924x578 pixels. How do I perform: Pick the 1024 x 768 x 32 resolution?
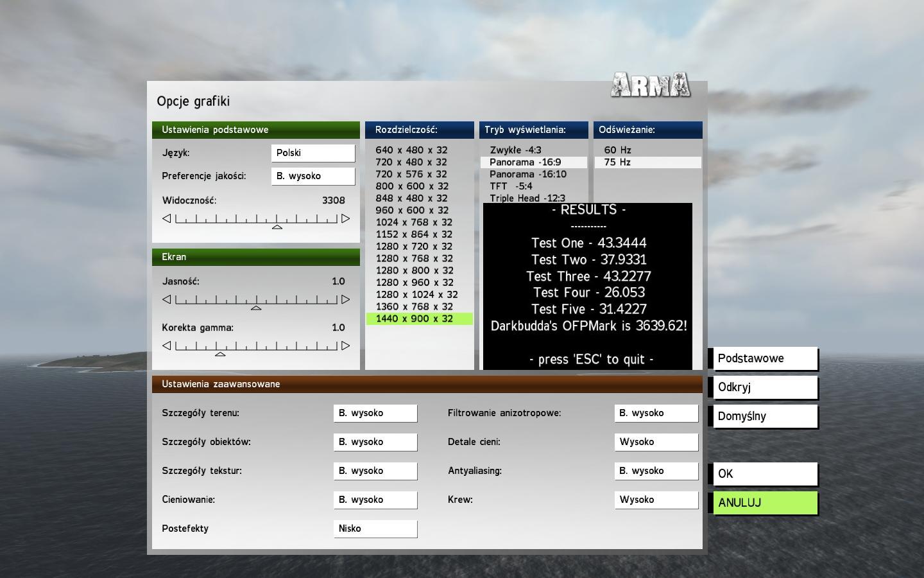414,222
